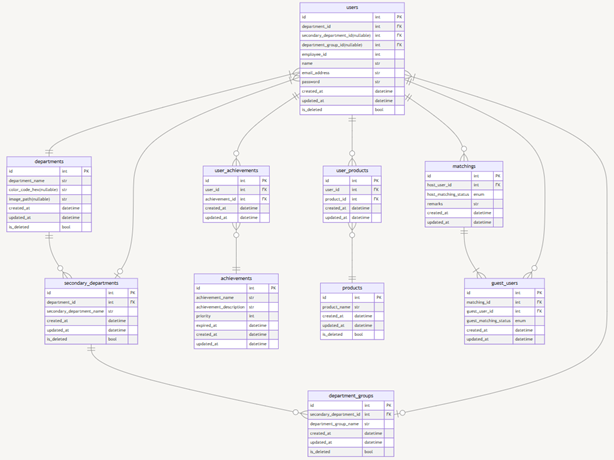
Task: Click matching_id field in guest_users table
Action: coord(504,302)
